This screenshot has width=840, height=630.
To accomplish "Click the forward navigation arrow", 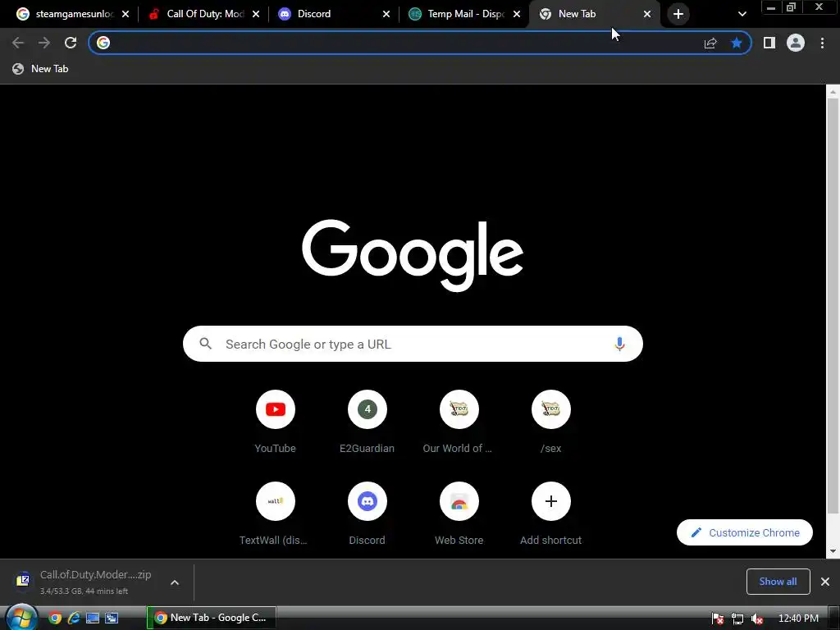I will click(x=44, y=43).
